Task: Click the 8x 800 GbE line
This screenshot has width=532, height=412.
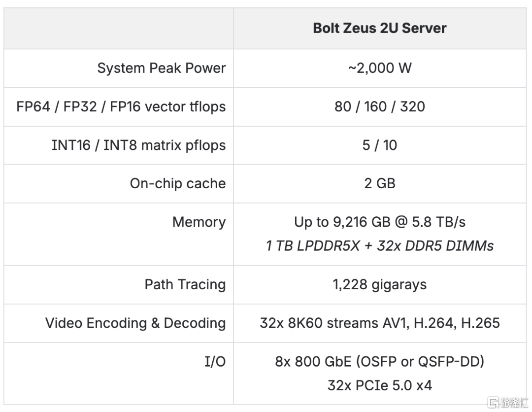Action: [x=379, y=361]
